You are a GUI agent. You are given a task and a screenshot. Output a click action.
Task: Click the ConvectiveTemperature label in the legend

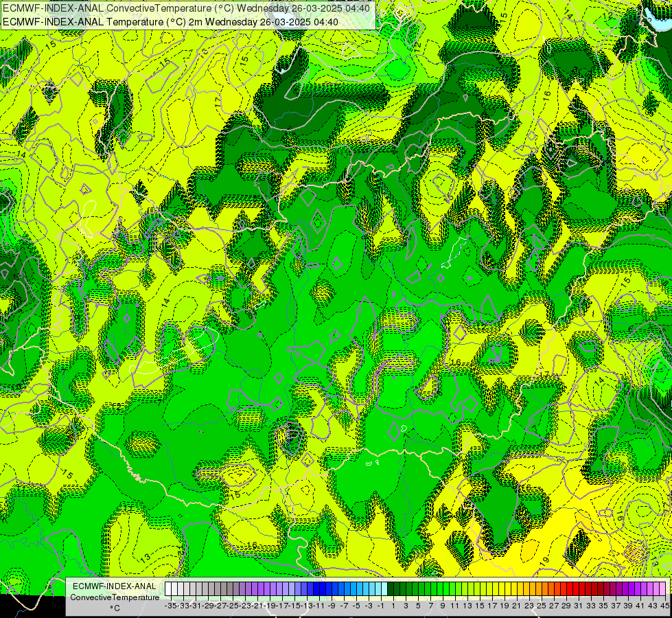click(115, 597)
